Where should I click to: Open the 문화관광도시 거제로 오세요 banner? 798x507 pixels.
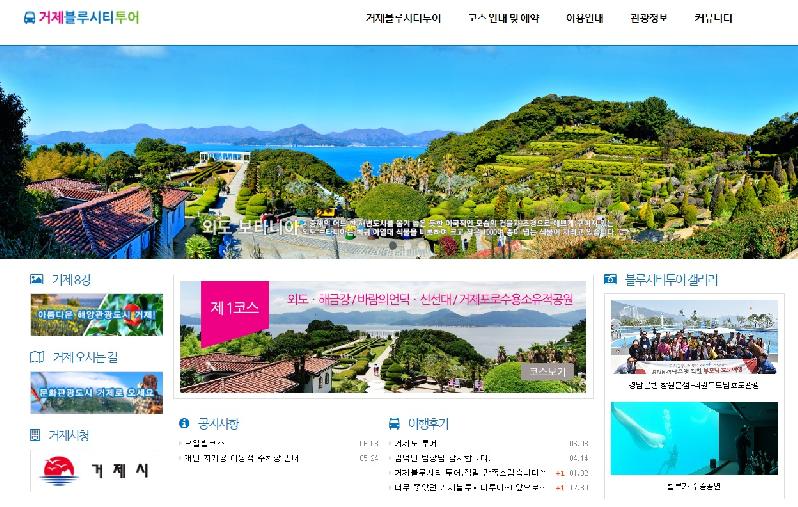coord(96,392)
